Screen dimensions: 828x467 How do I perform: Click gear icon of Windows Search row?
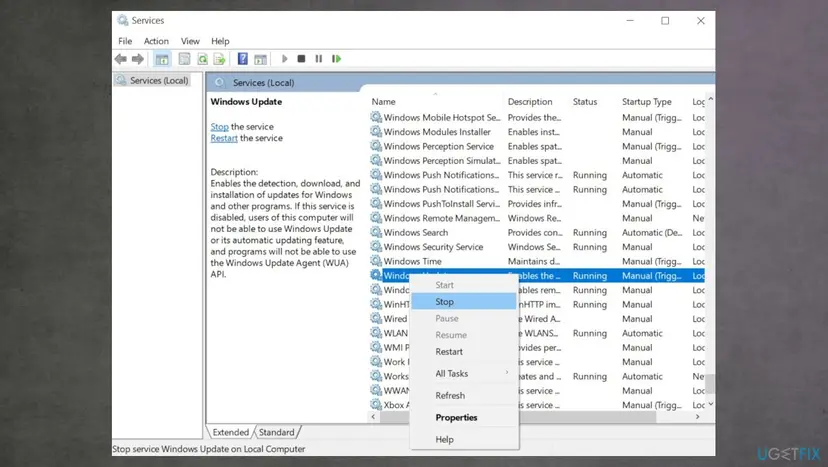click(376, 232)
